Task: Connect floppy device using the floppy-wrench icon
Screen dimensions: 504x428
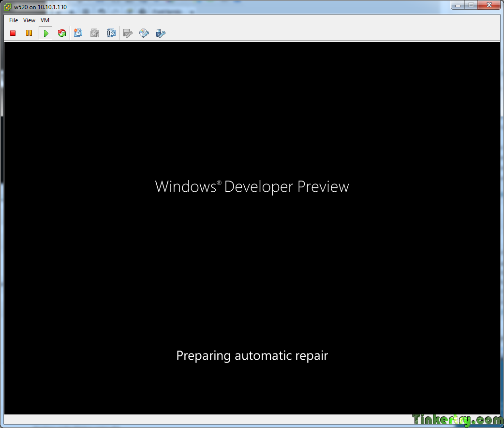Action: click(128, 33)
